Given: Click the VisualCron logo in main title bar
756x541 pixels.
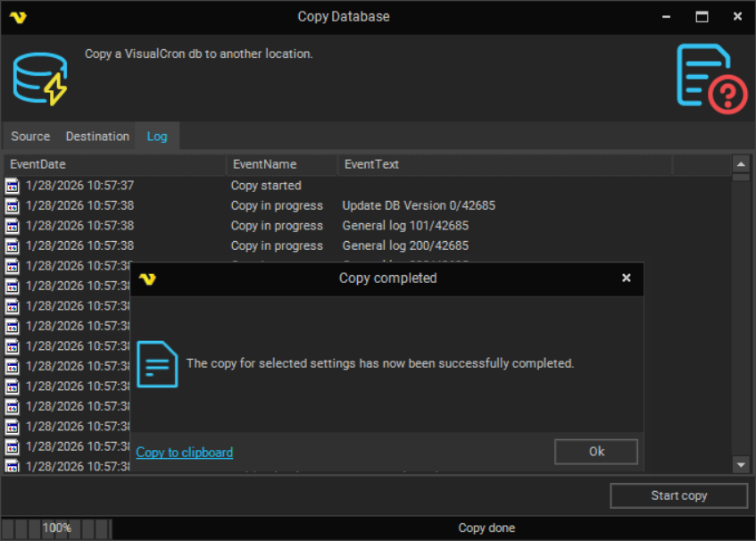Looking at the screenshot, I should 17,17.
